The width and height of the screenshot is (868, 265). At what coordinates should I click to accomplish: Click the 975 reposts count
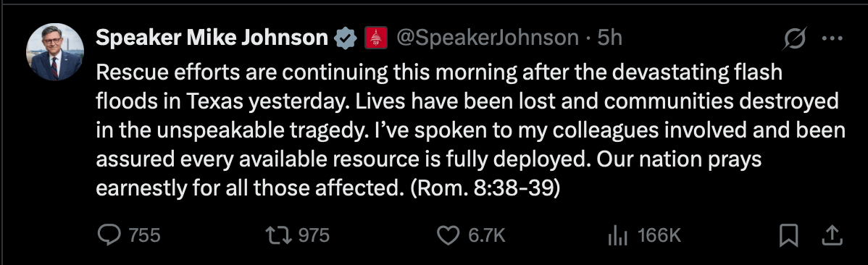pos(314,236)
